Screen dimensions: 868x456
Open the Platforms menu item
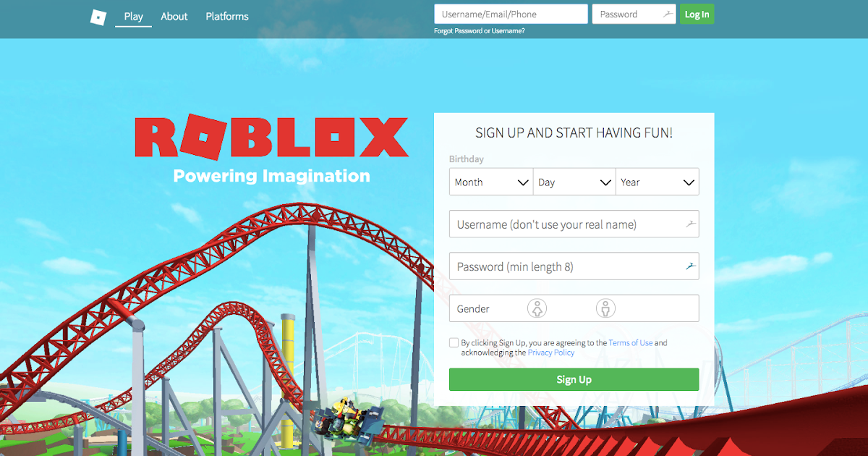(227, 16)
